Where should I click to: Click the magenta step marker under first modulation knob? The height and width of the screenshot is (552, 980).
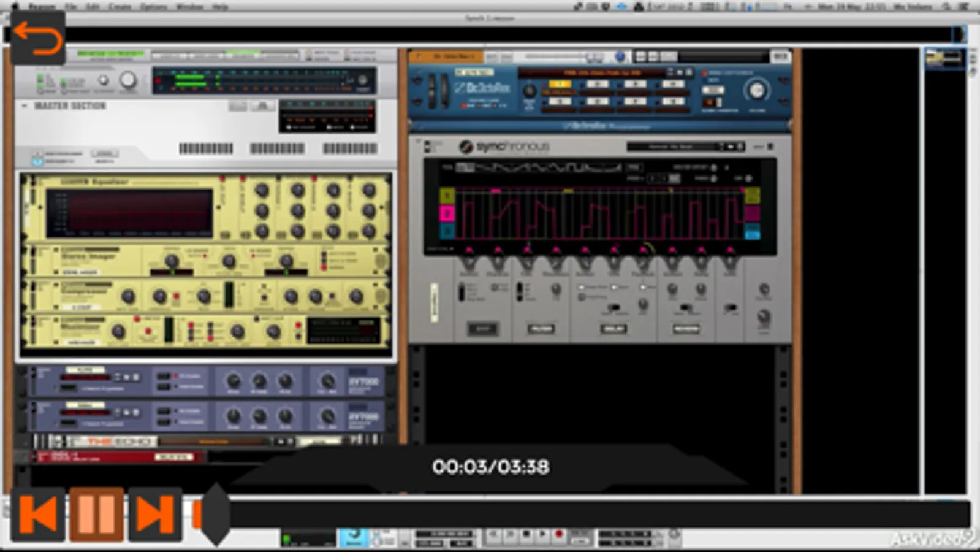point(469,250)
